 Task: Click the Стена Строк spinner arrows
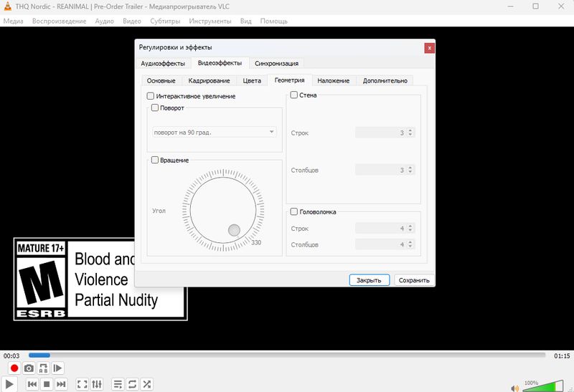pos(410,133)
